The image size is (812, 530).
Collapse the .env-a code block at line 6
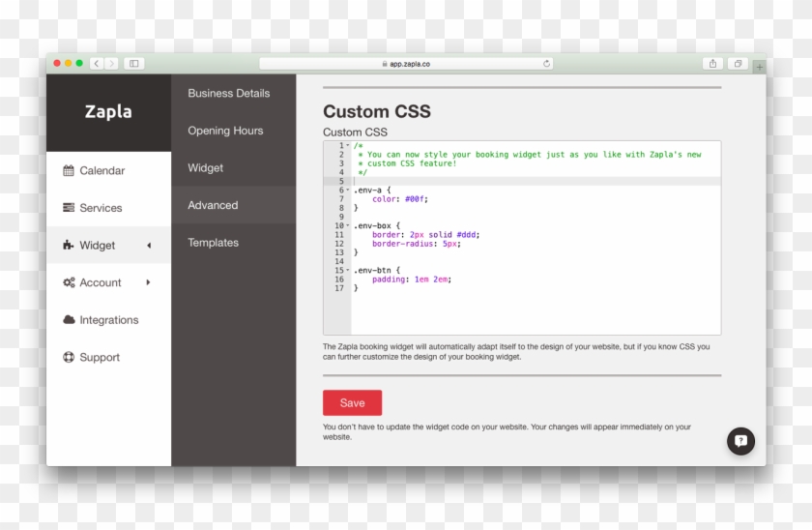click(x=348, y=191)
